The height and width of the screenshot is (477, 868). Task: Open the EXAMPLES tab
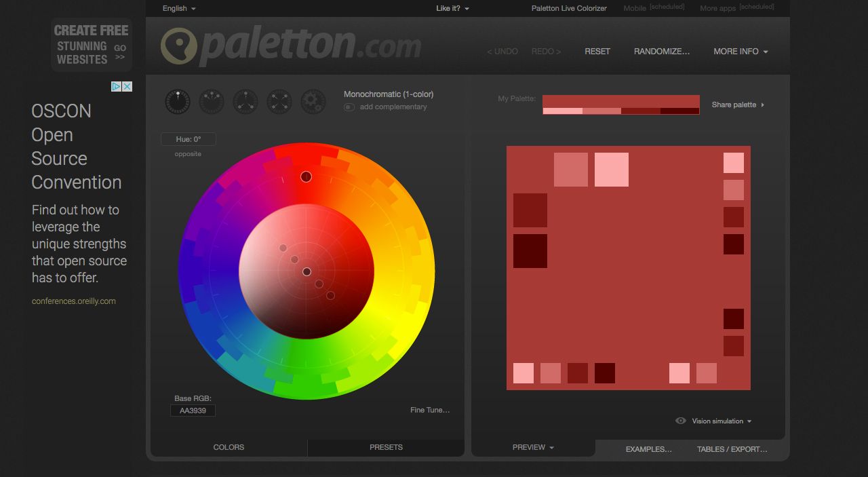coord(648,449)
